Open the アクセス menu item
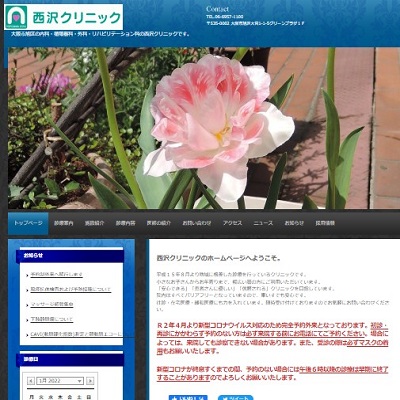Image resolution: width=400 pixels, height=400 pixels. [232, 223]
